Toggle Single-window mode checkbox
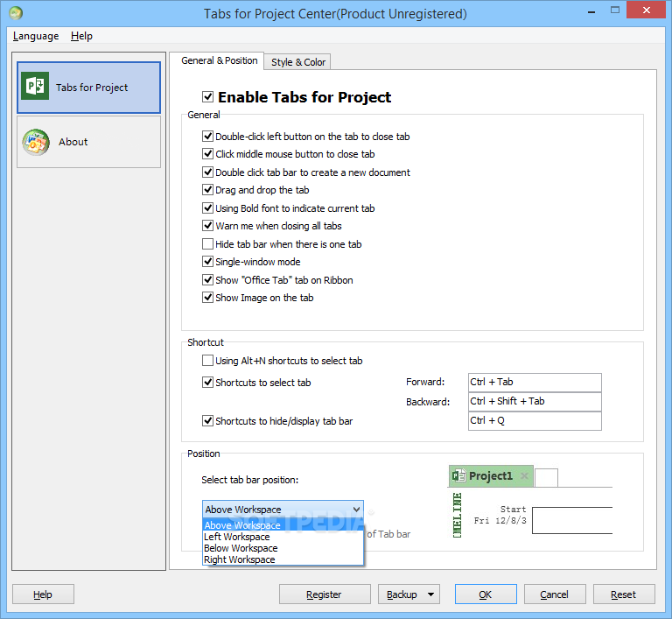 tap(208, 262)
